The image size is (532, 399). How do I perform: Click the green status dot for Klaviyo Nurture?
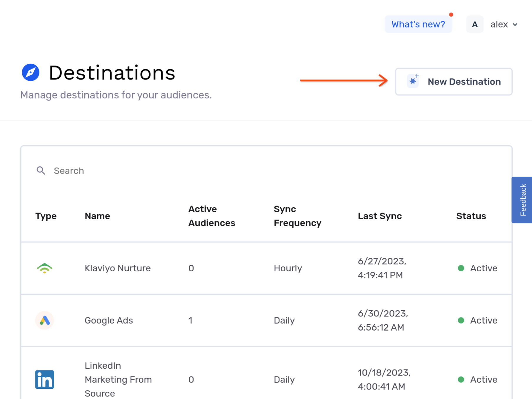click(x=461, y=268)
